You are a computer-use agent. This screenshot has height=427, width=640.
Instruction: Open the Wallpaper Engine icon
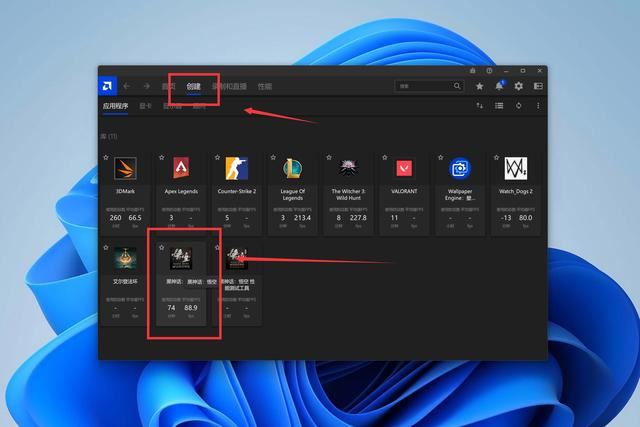coord(460,168)
